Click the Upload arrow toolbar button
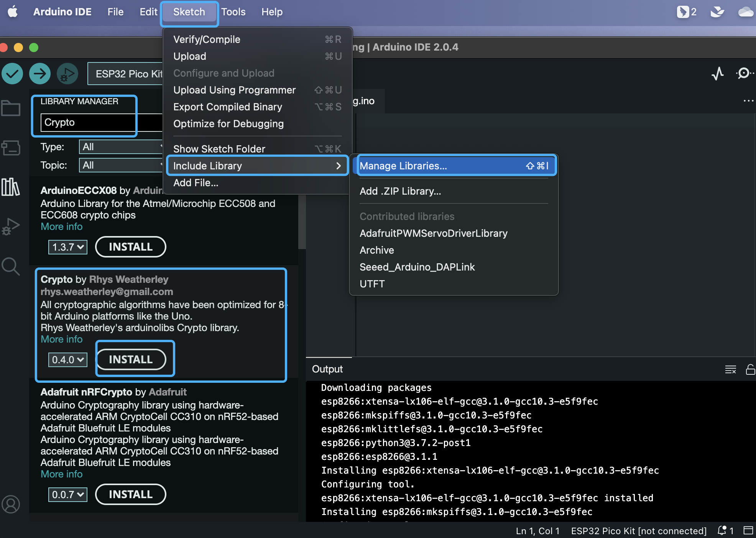 pyautogui.click(x=40, y=74)
